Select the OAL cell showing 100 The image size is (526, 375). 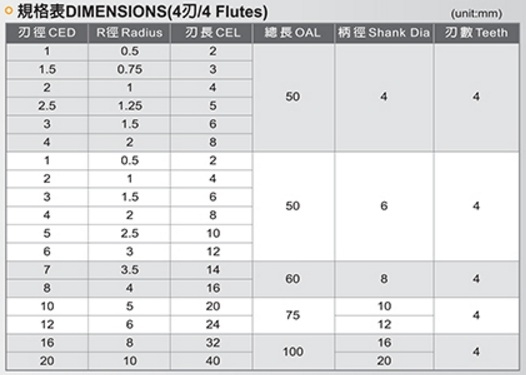click(x=293, y=352)
